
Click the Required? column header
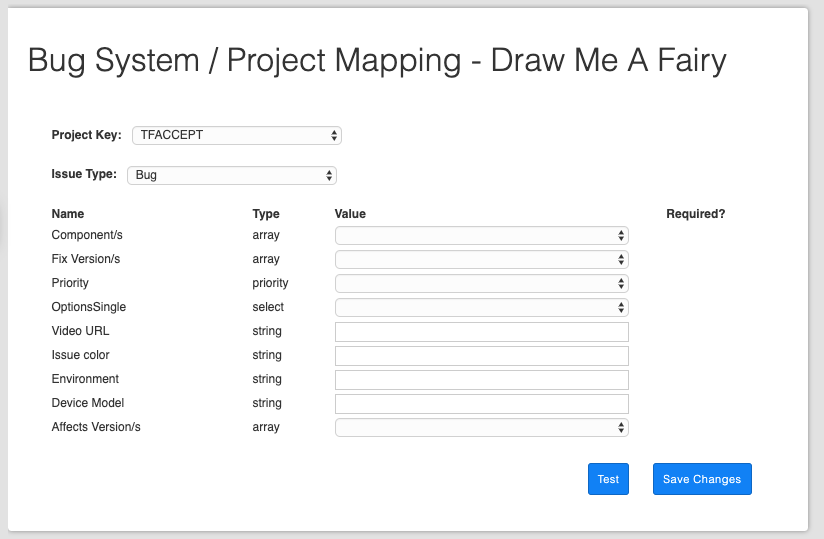click(695, 214)
